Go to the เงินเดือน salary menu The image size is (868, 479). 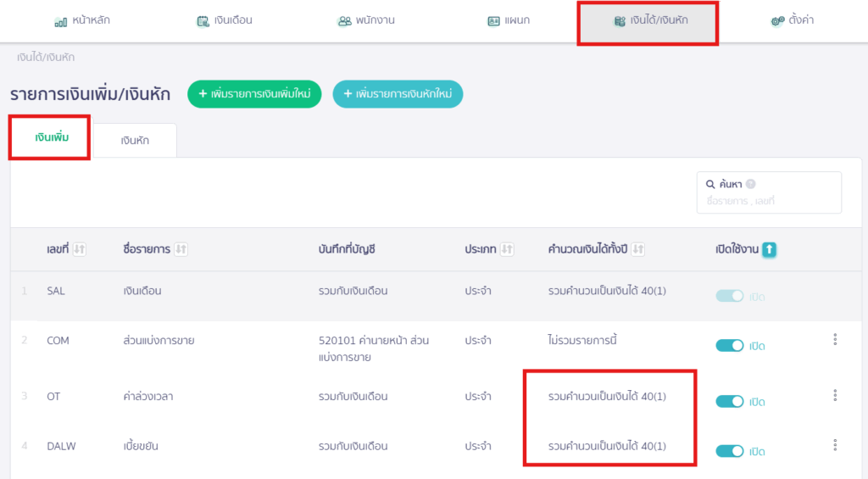[x=225, y=20]
